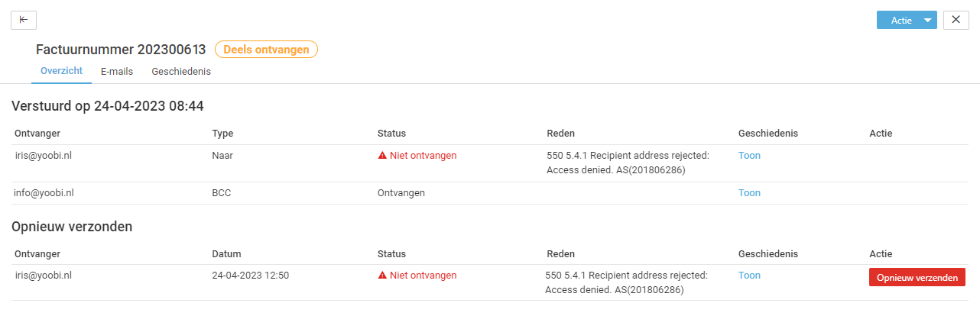Click the Ontvangen status of BCC row
The image size is (980, 316).
click(x=401, y=193)
